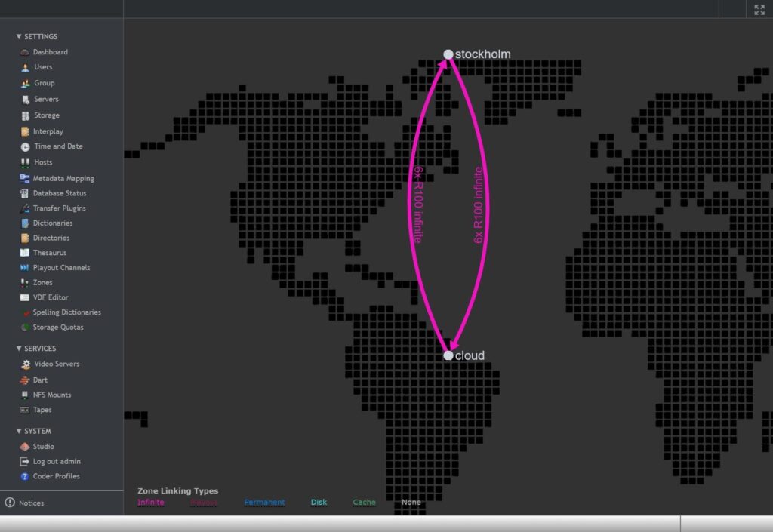The height and width of the screenshot is (532, 773).
Task: Click the Storage icon in sidebar
Action: 25,115
